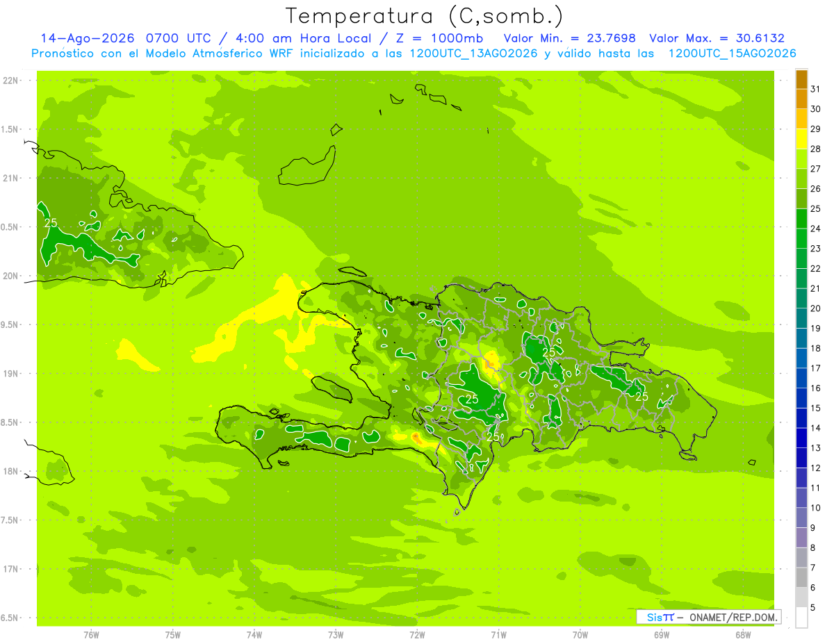Click the colorbar label '12'
Viewport: 834px width, 644px height.
coord(815,468)
